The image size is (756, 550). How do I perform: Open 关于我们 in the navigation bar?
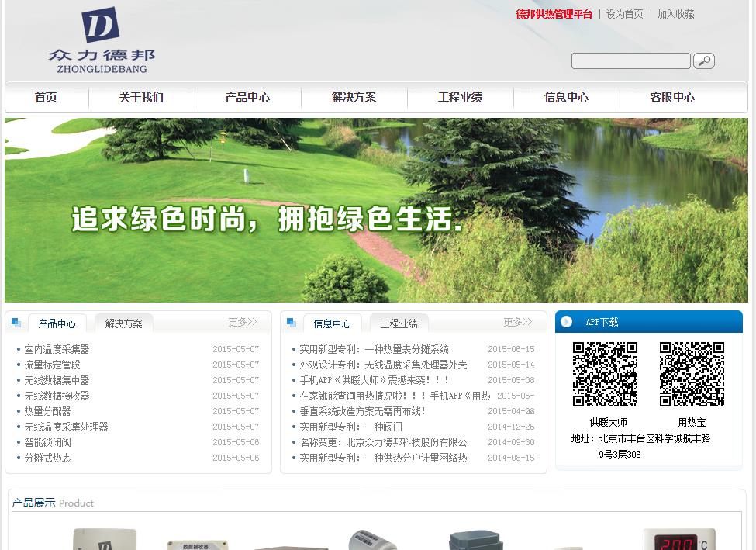click(141, 98)
